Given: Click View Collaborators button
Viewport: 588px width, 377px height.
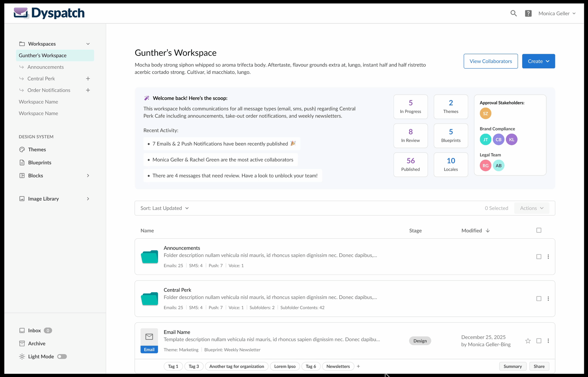Looking at the screenshot, I should [490, 61].
